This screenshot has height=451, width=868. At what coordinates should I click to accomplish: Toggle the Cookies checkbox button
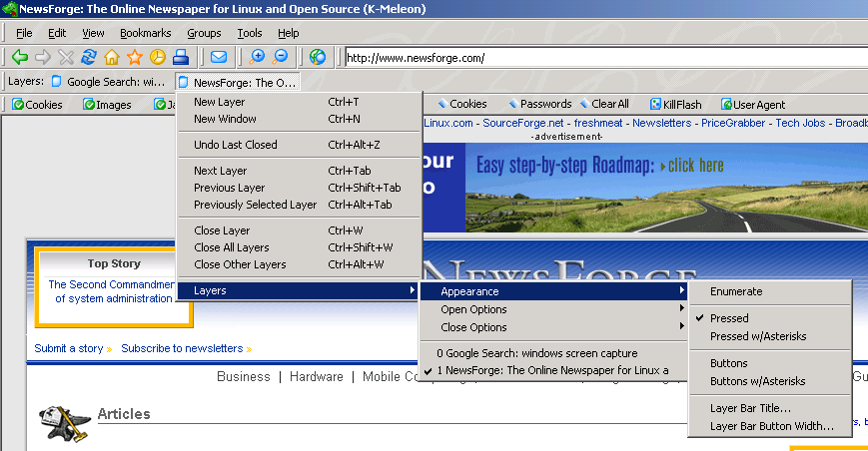[x=38, y=105]
